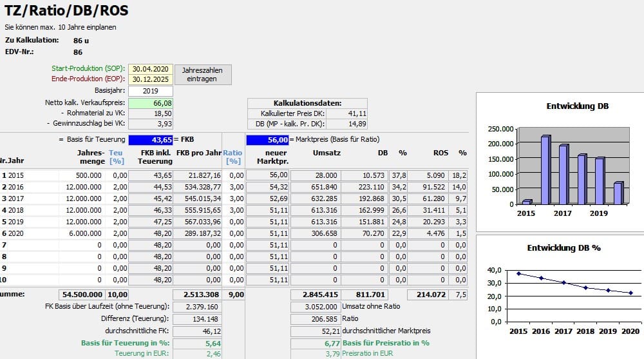Select the DB (MP - kalk. Pr. DK) value 14,89

point(348,124)
